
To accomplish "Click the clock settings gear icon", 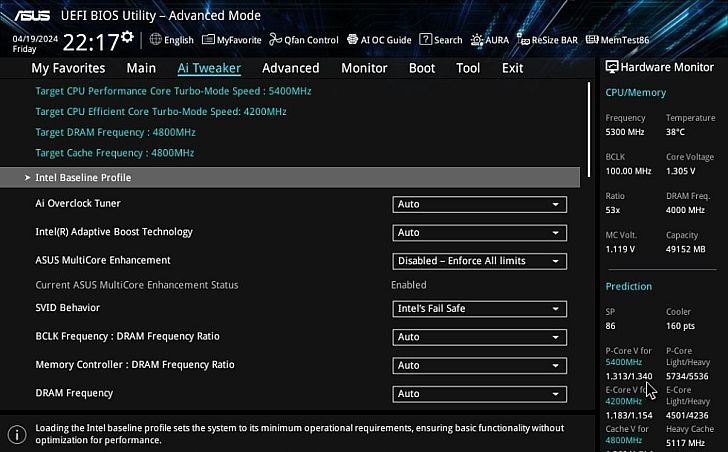I will click(127, 39).
